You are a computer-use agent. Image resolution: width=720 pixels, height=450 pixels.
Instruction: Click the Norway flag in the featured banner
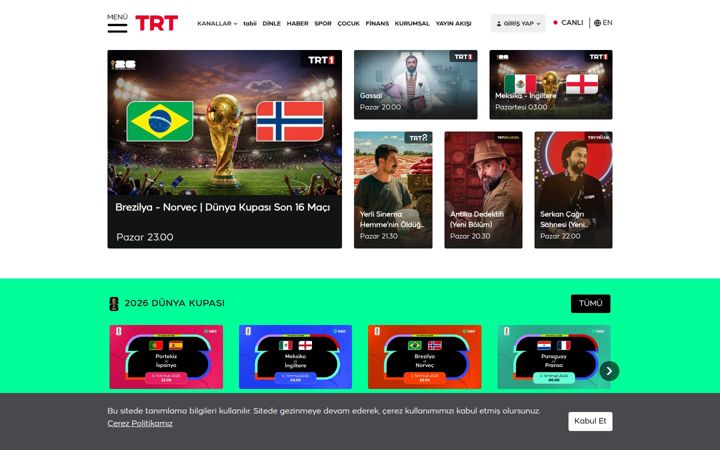(x=290, y=121)
